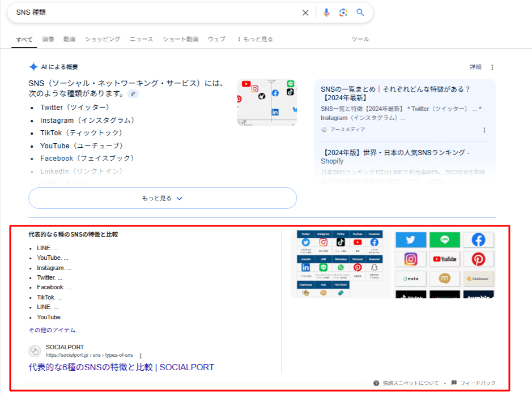Click 詳細 in the AI overview header

pyautogui.click(x=475, y=67)
